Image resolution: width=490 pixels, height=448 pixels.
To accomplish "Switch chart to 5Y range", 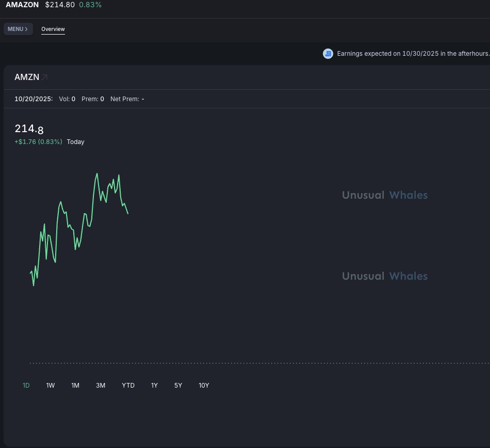I will [178, 386].
